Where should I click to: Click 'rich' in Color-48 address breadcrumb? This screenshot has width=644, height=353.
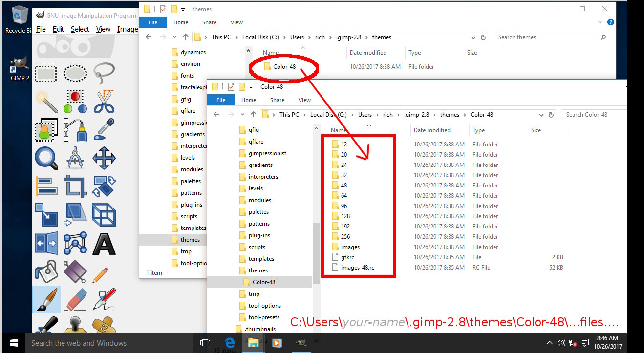(388, 115)
